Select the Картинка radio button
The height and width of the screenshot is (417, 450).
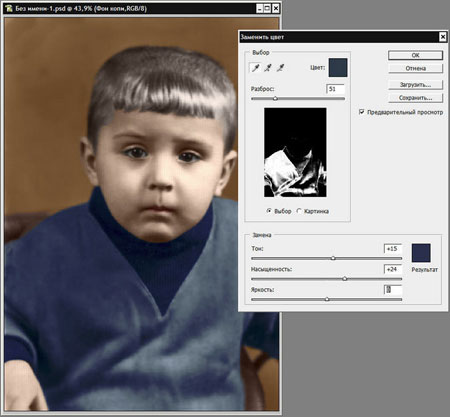click(x=299, y=211)
